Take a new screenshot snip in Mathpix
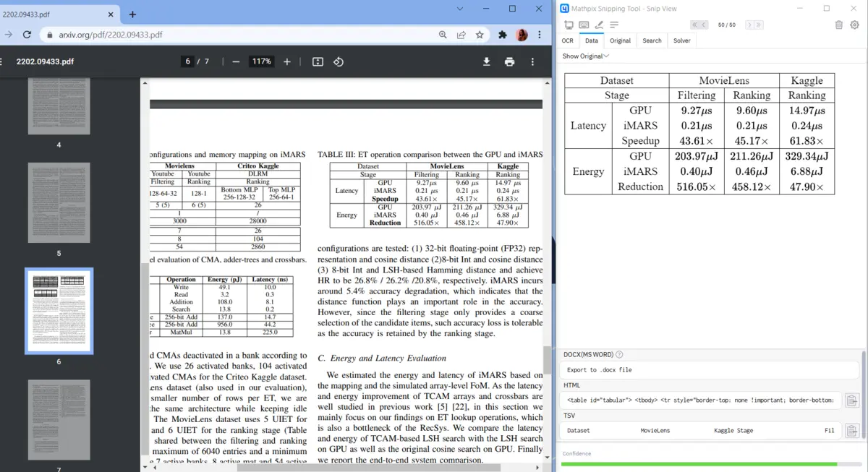The width and height of the screenshot is (868, 472). tap(569, 25)
